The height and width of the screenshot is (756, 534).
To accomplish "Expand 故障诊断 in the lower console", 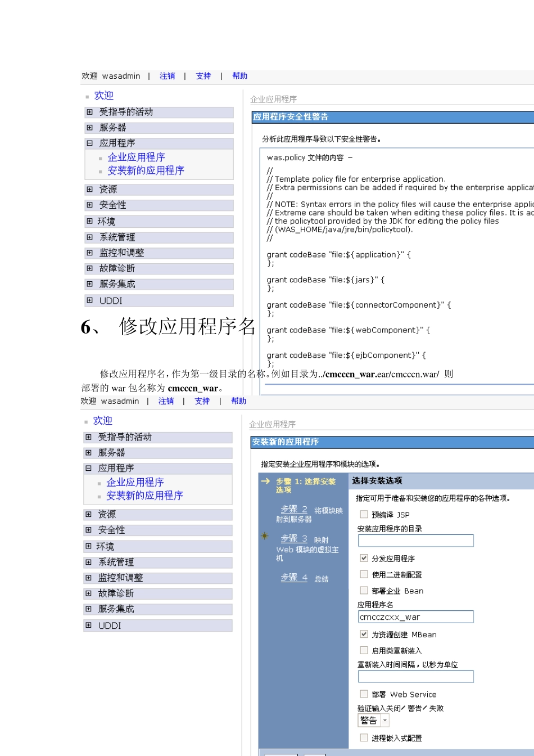I will pyautogui.click(x=89, y=593).
